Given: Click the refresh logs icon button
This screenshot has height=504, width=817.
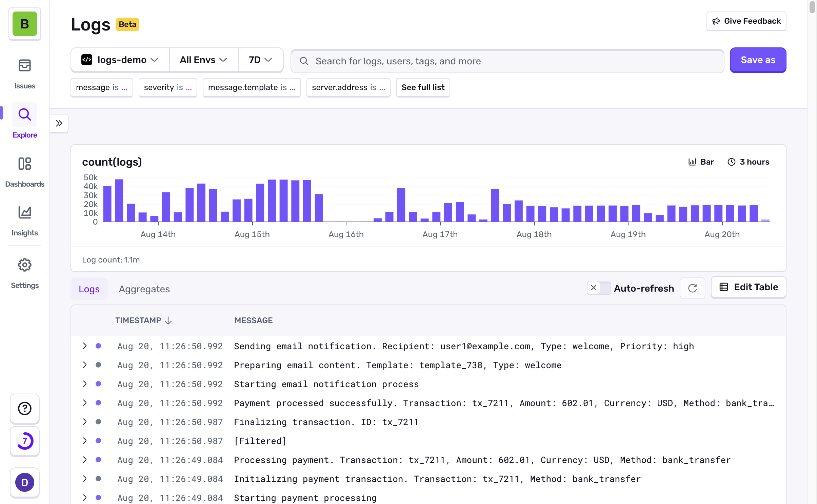Looking at the screenshot, I should click(692, 288).
